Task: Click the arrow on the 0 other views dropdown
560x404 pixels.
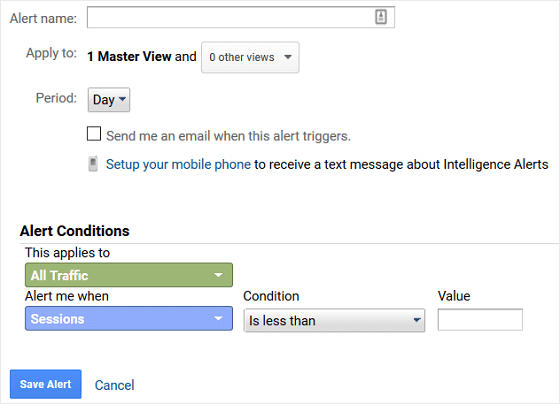Action: click(288, 57)
